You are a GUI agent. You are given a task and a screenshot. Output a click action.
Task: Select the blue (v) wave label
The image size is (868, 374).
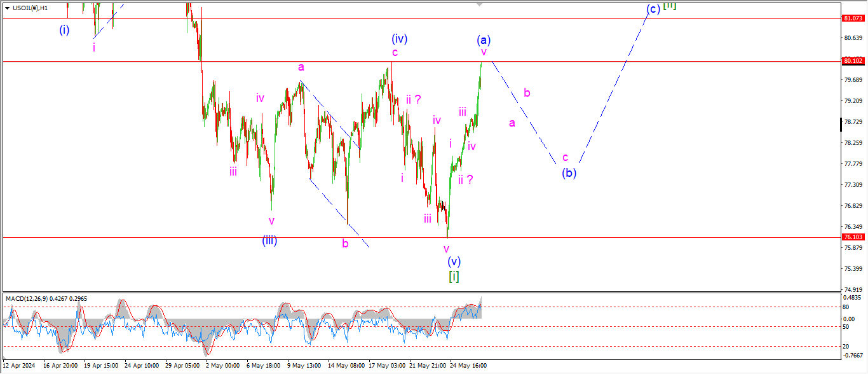[454, 261]
